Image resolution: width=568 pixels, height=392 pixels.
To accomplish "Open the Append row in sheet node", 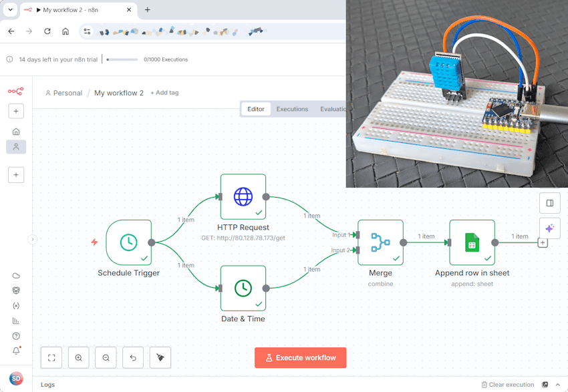I will [472, 243].
